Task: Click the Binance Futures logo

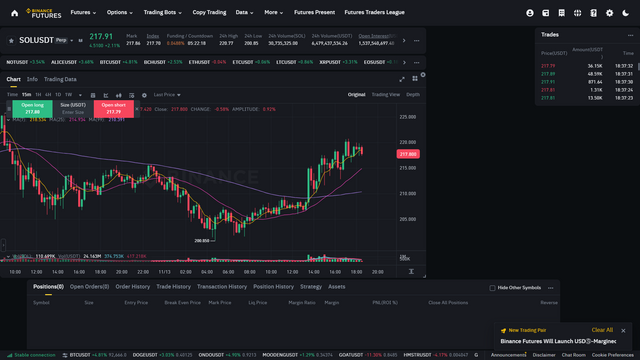Action: pos(44,13)
